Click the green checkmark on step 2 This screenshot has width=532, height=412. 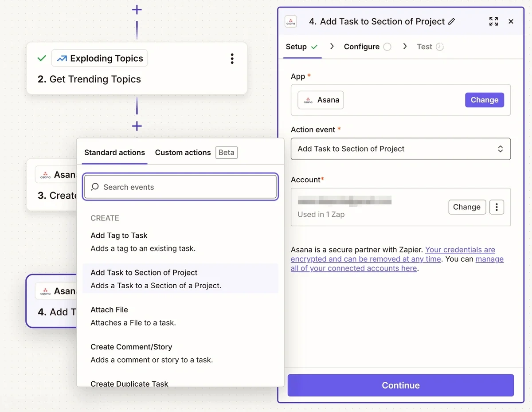(42, 59)
